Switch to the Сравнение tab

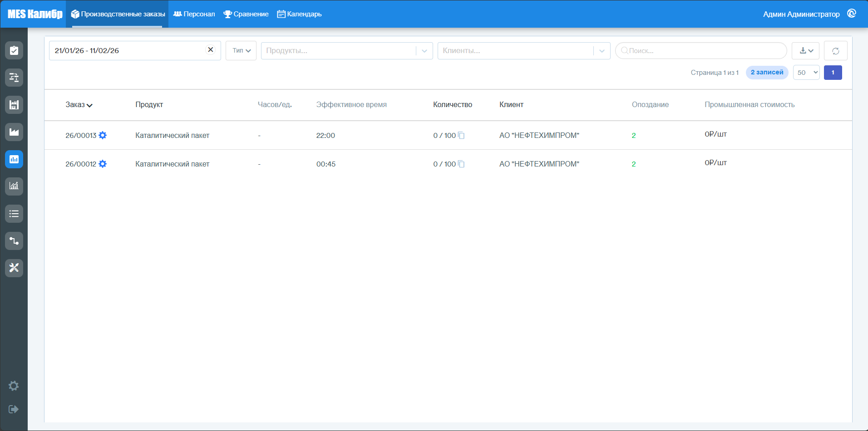246,14
